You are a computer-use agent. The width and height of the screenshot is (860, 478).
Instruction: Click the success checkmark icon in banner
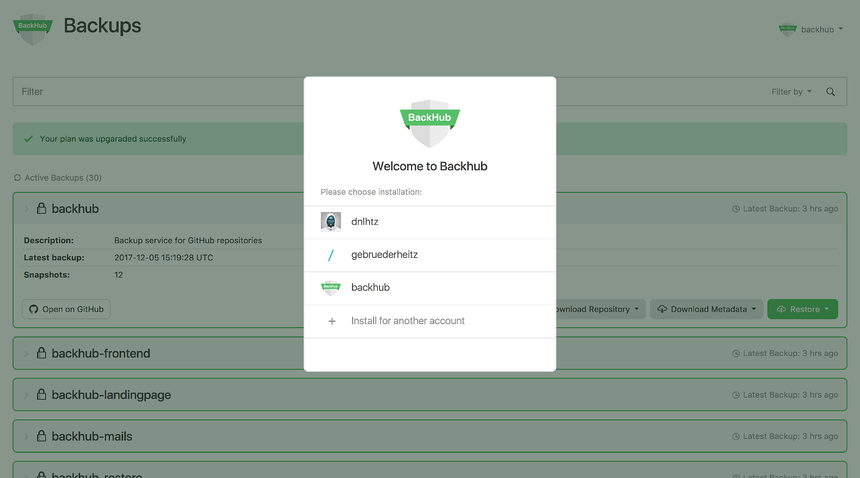click(x=29, y=139)
